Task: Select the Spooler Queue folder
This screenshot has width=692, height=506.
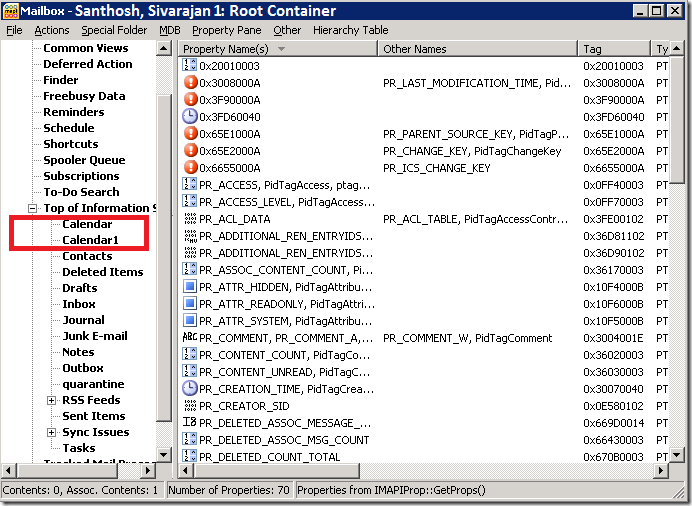Action: pos(84,160)
